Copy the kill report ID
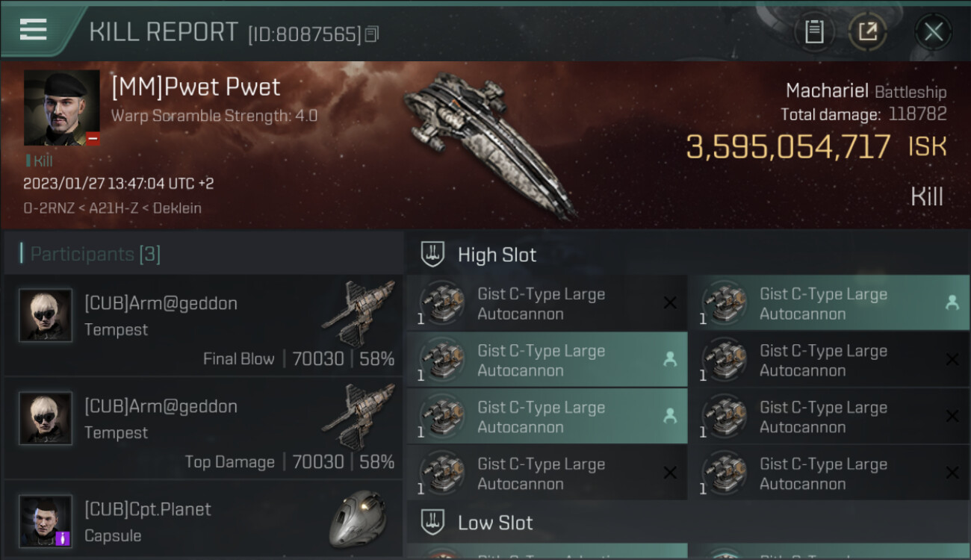This screenshot has width=971, height=560. [372, 34]
